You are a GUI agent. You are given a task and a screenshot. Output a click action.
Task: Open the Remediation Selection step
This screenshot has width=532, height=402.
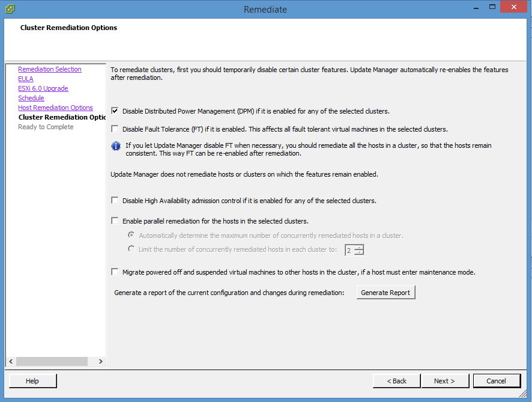pos(49,69)
